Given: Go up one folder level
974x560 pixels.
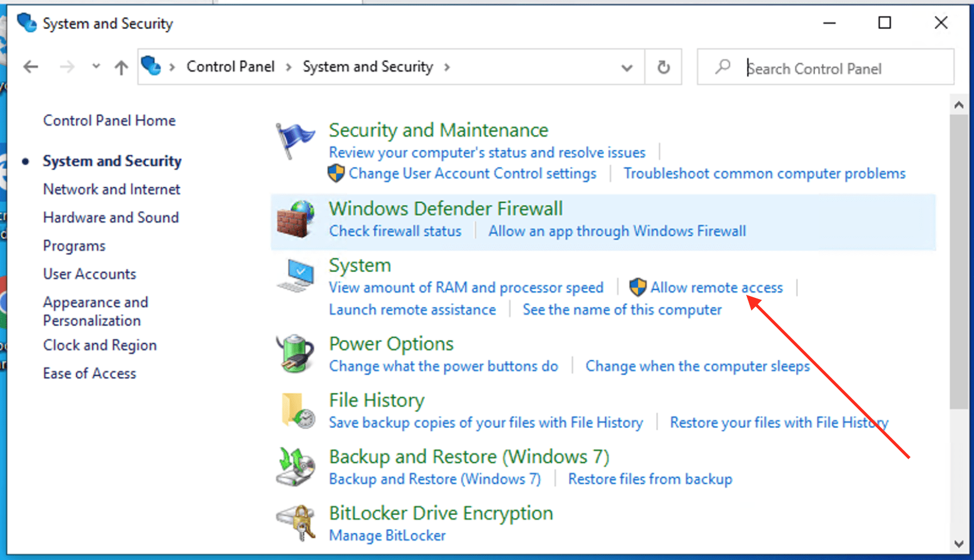Looking at the screenshot, I should [121, 67].
